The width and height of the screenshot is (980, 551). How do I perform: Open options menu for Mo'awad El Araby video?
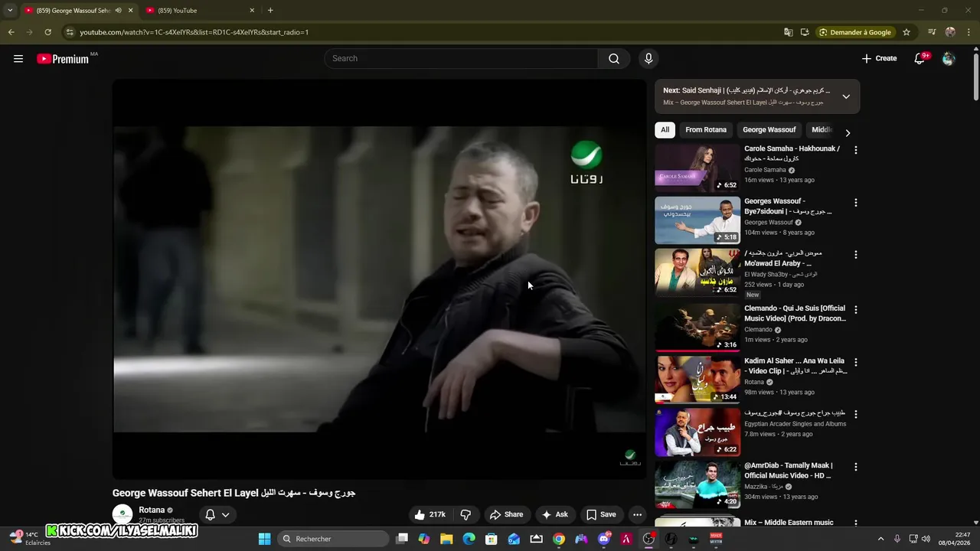[x=856, y=255]
